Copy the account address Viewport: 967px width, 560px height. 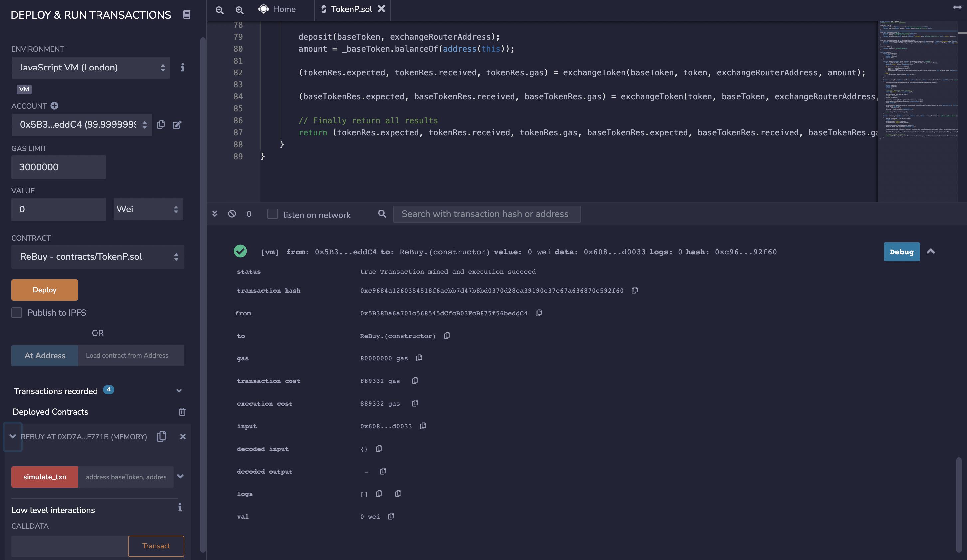pos(161,125)
